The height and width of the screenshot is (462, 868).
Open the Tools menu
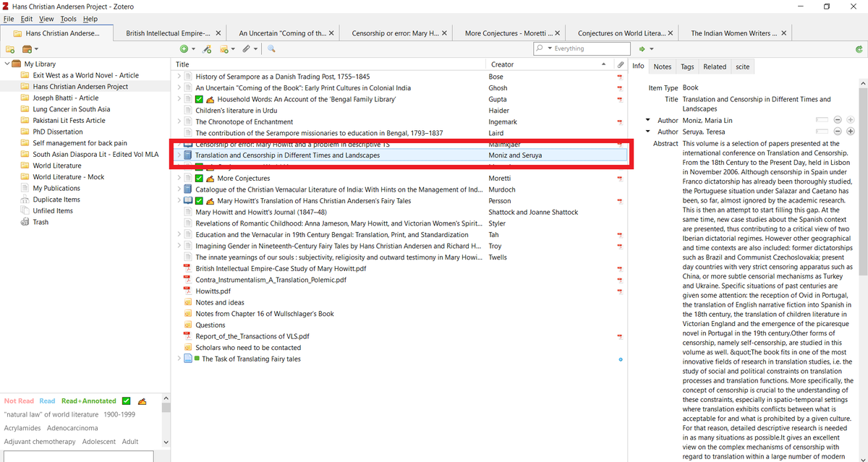(68, 19)
